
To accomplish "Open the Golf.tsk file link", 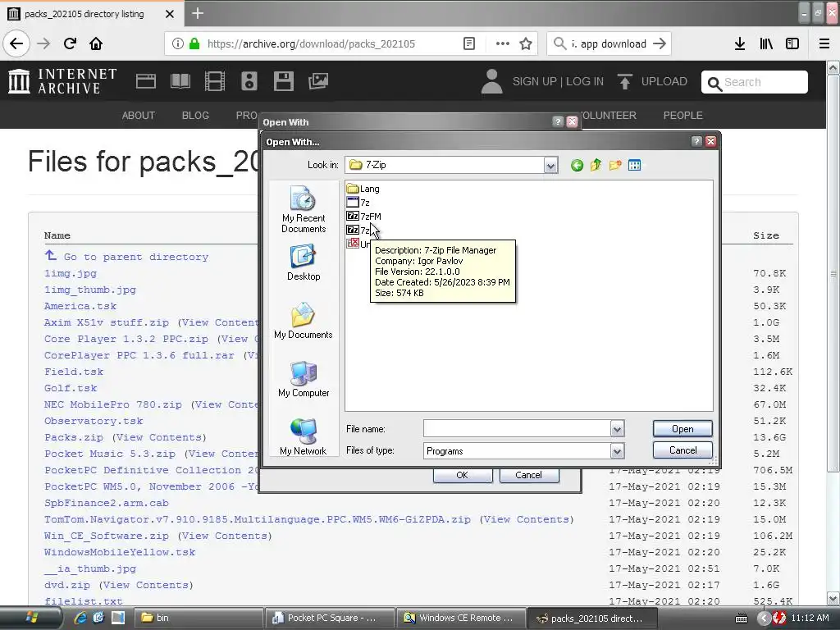I will click(x=71, y=388).
